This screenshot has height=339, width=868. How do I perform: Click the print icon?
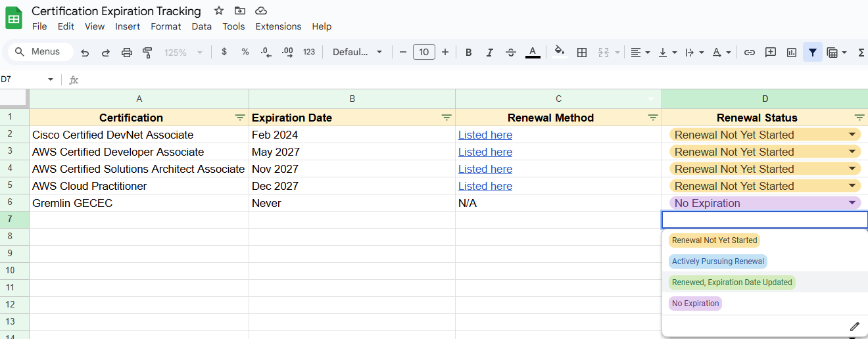pyautogui.click(x=127, y=53)
